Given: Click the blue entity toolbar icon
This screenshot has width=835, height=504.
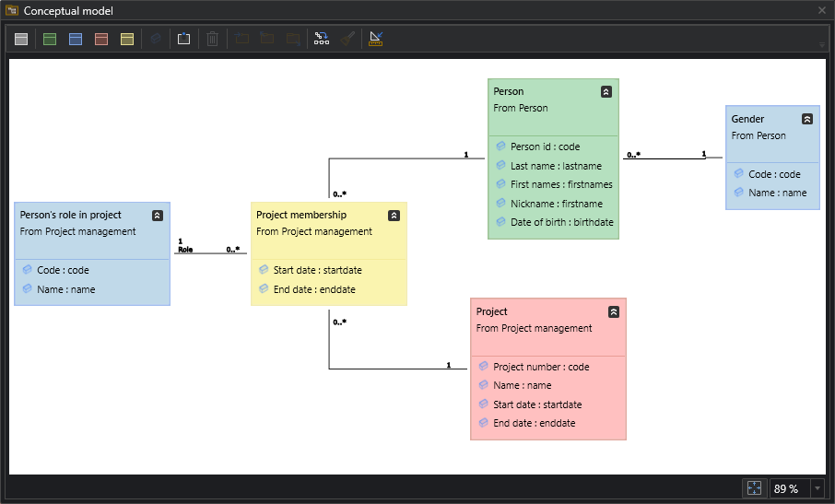Looking at the screenshot, I should (76, 40).
